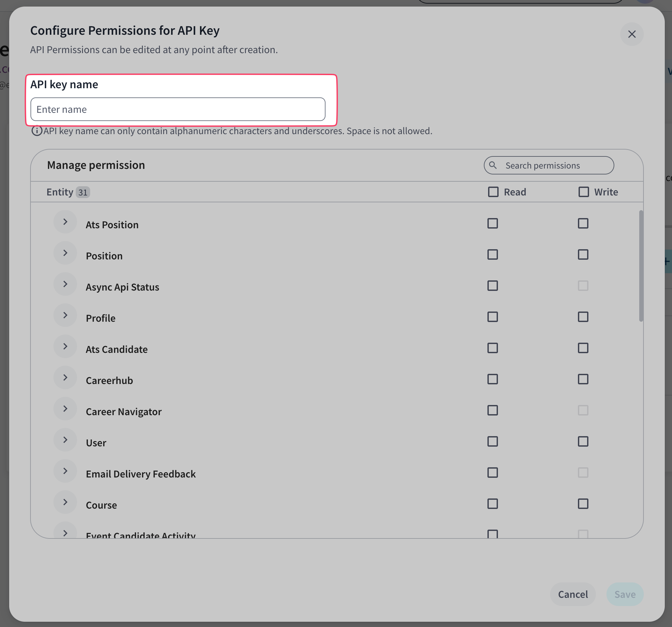Expand the Careerhub entity permissions
The width and height of the screenshot is (672, 627).
pos(65,377)
